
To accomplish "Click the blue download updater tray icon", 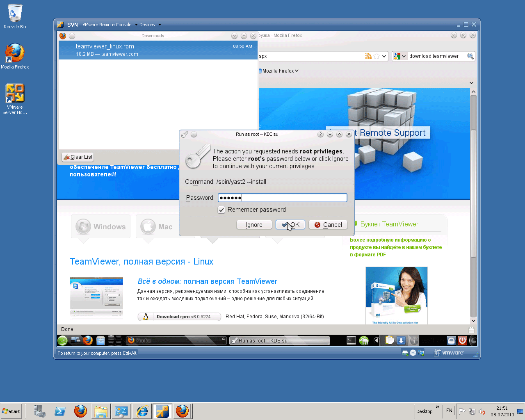I will pos(401,340).
